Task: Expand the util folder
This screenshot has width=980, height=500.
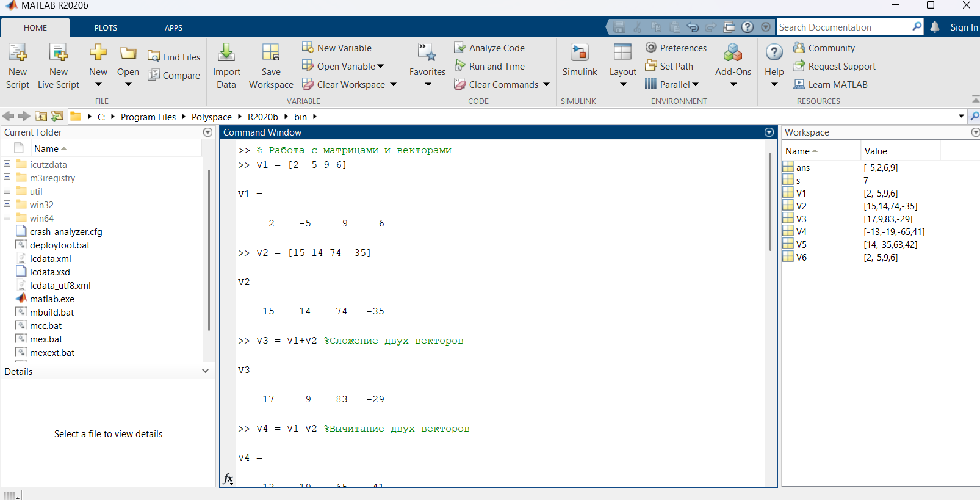Action: coord(7,190)
